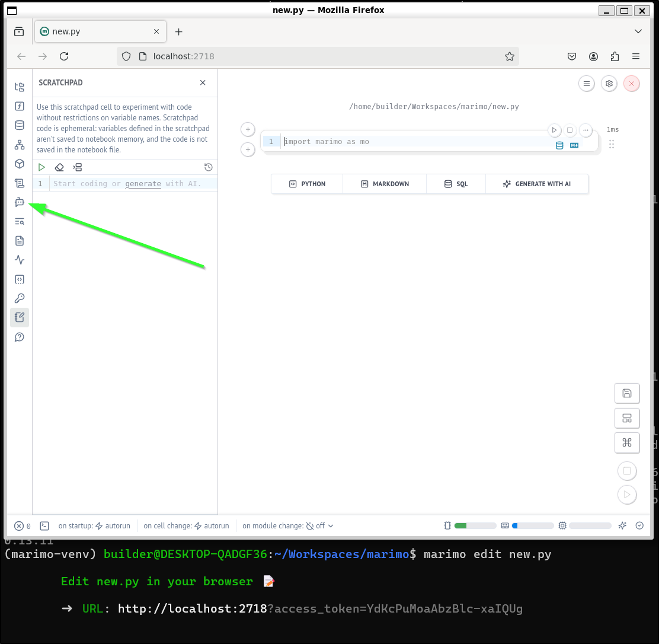Image resolution: width=659 pixels, height=644 pixels.
Task: Reload the page in Firefox
Action: [x=64, y=56]
